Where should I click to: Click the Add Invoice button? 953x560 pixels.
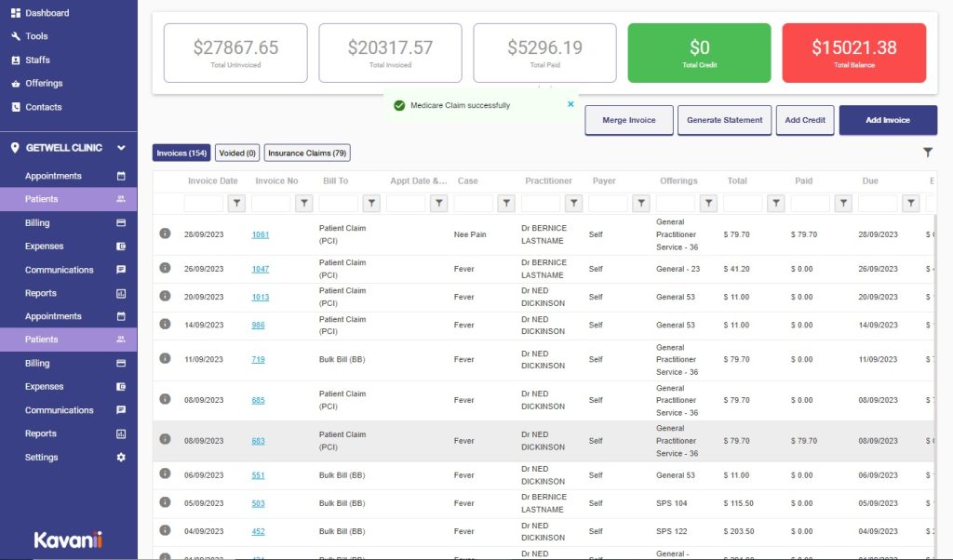[887, 120]
